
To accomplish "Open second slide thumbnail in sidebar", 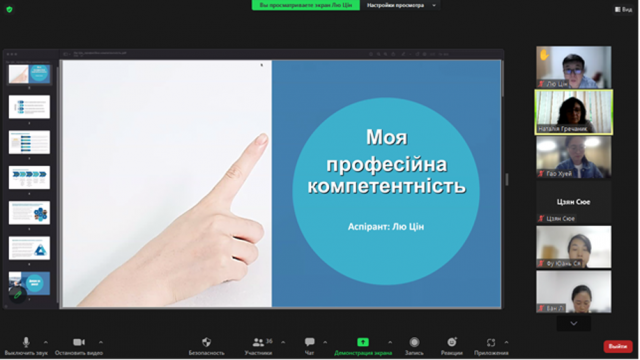I will (x=29, y=107).
